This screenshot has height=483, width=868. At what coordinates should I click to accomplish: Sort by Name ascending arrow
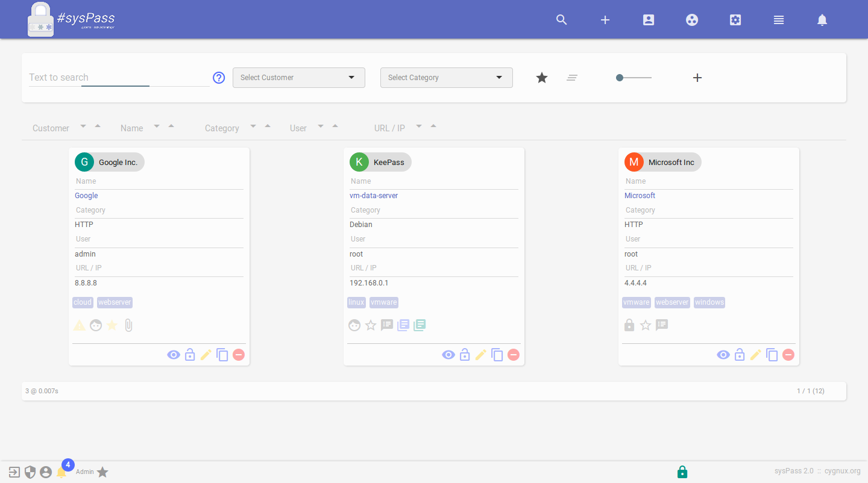(171, 126)
